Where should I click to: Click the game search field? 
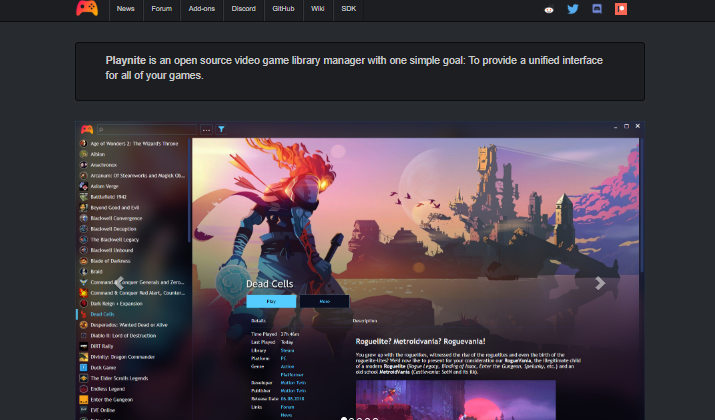pos(147,130)
